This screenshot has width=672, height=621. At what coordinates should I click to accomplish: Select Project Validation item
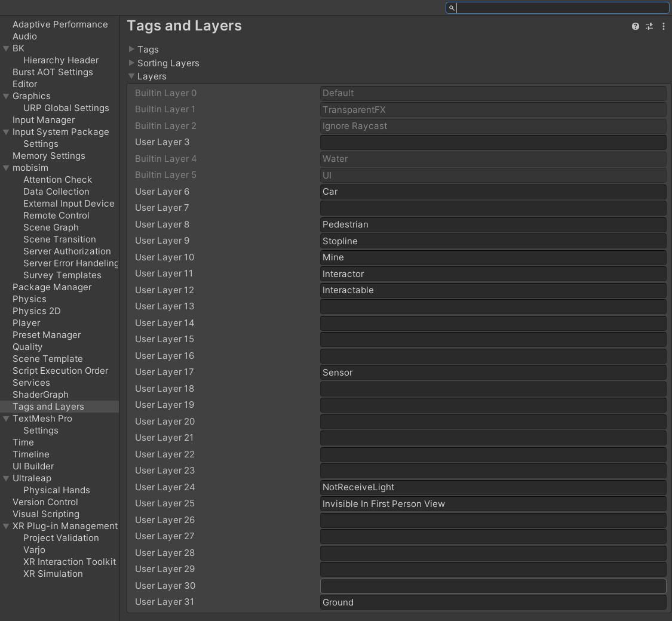click(61, 539)
